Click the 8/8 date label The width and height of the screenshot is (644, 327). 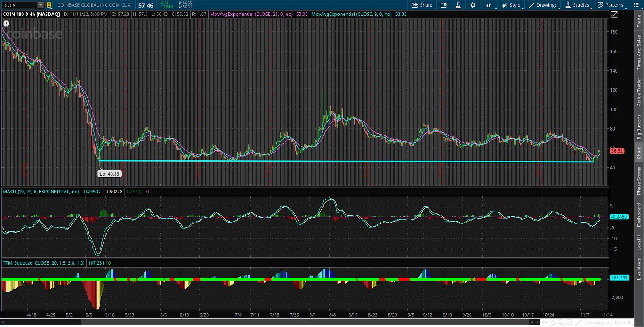pyautogui.click(x=333, y=315)
